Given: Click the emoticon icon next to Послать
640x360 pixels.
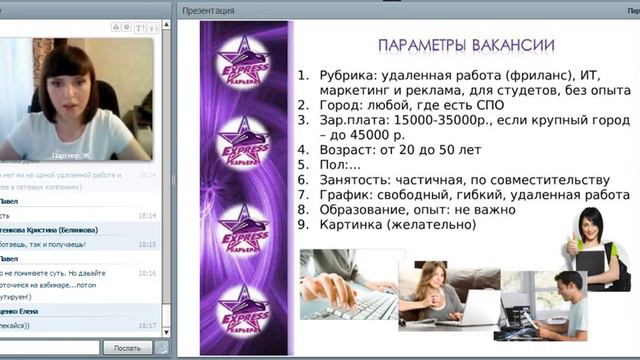Looking at the screenshot, I should [x=162, y=348].
